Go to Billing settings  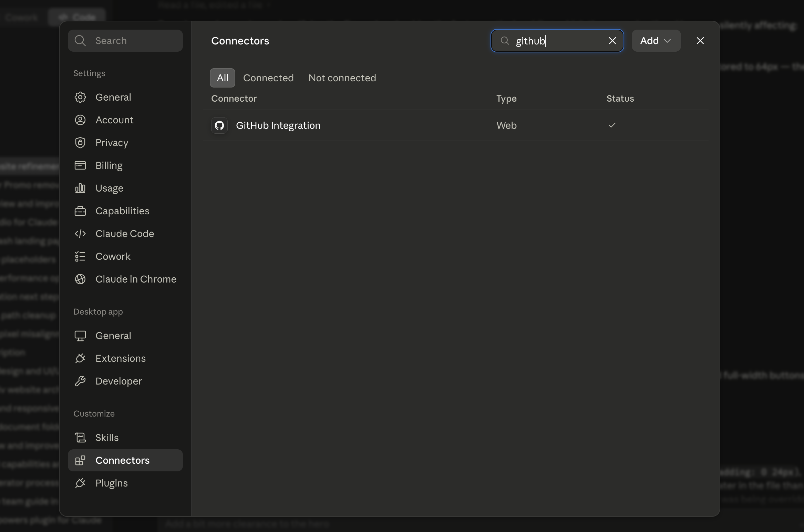point(125,165)
